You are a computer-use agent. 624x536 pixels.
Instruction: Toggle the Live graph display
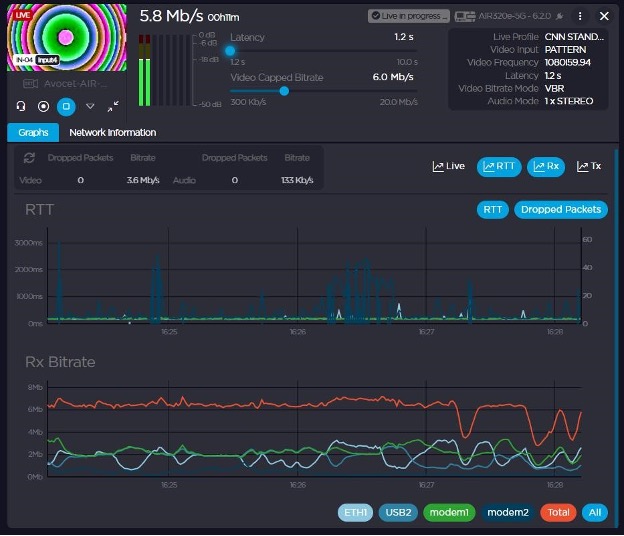[x=448, y=166]
